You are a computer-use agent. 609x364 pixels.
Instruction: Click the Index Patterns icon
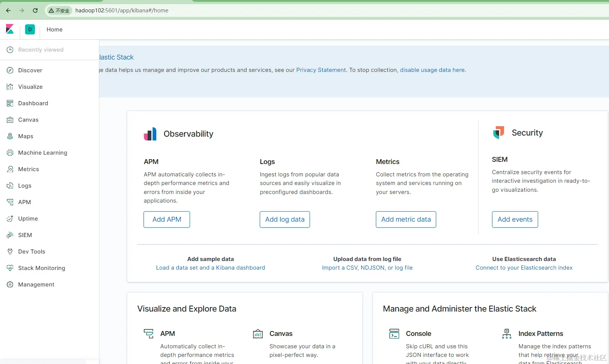507,334
